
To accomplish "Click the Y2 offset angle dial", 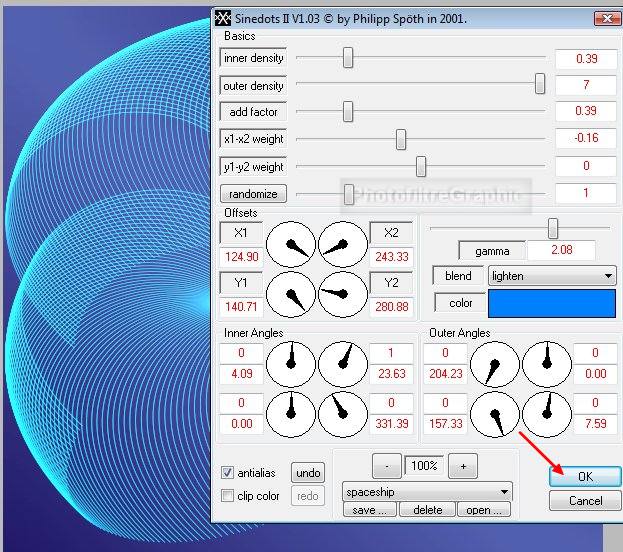I will click(x=343, y=295).
